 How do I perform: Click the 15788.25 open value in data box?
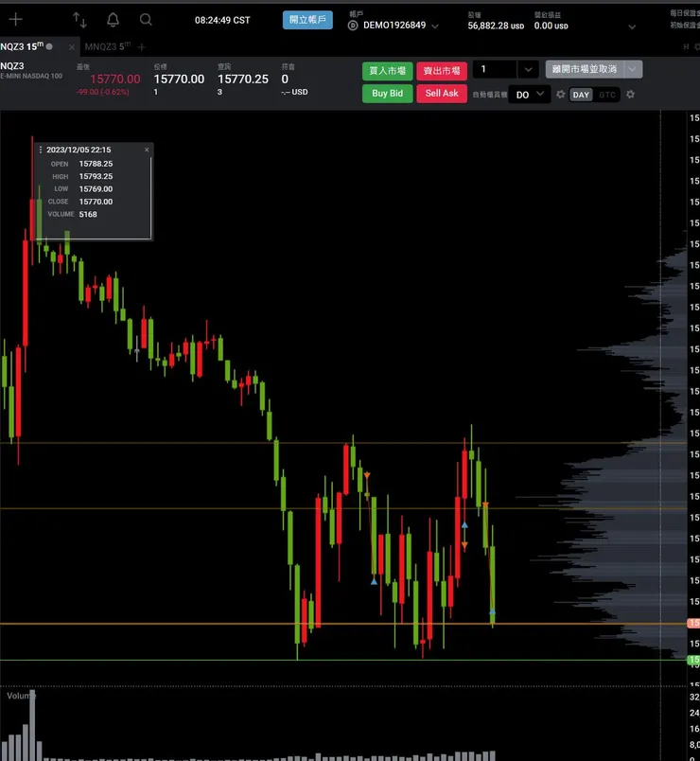(96, 164)
